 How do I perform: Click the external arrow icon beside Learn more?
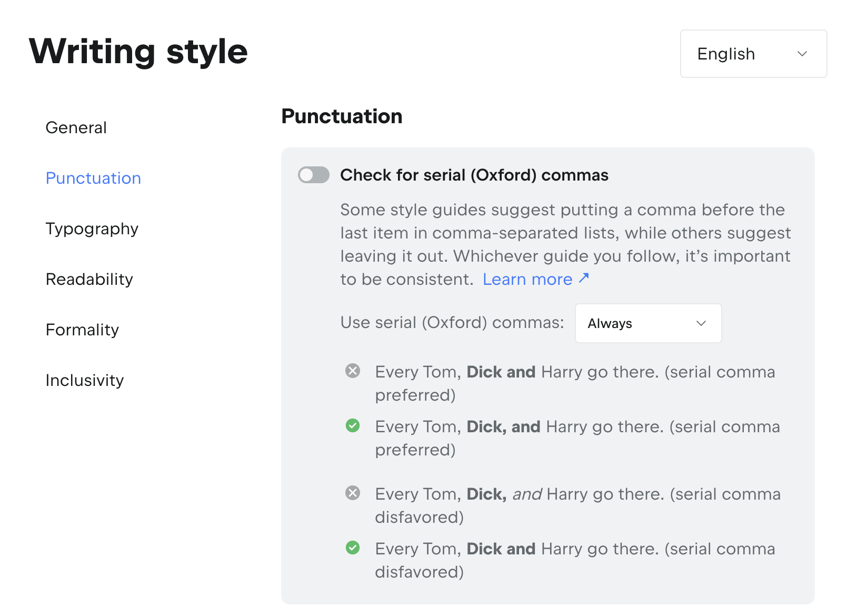(583, 278)
